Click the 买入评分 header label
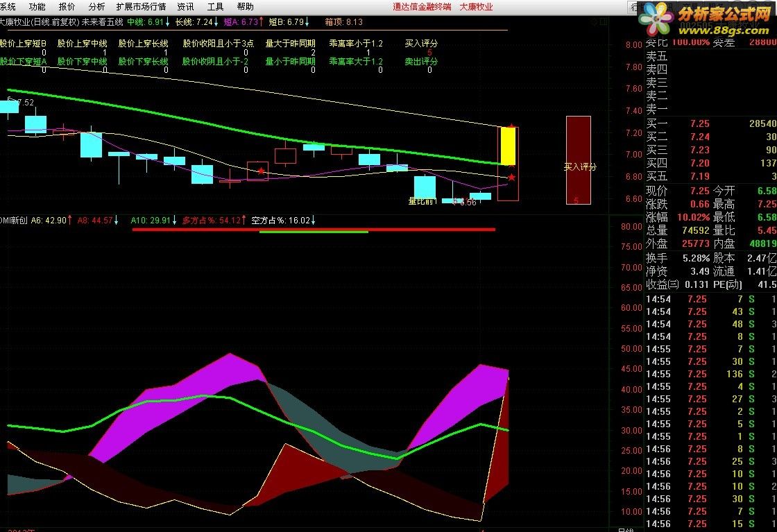Viewport: 777px width, 532px height. (421, 44)
